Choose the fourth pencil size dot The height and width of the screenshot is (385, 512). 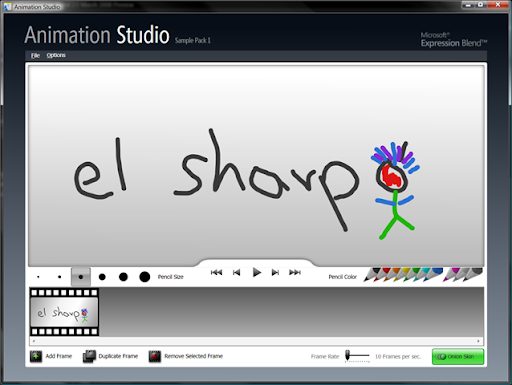pos(102,277)
